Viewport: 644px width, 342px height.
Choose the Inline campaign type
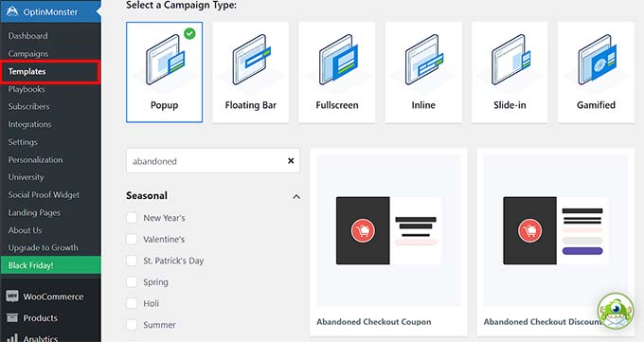(x=423, y=72)
